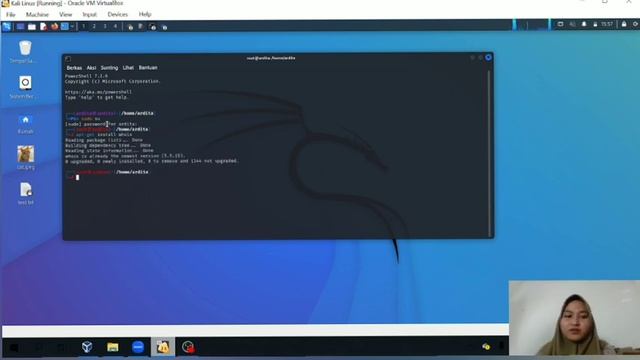Click the display icon in system tray

[x=560, y=24]
